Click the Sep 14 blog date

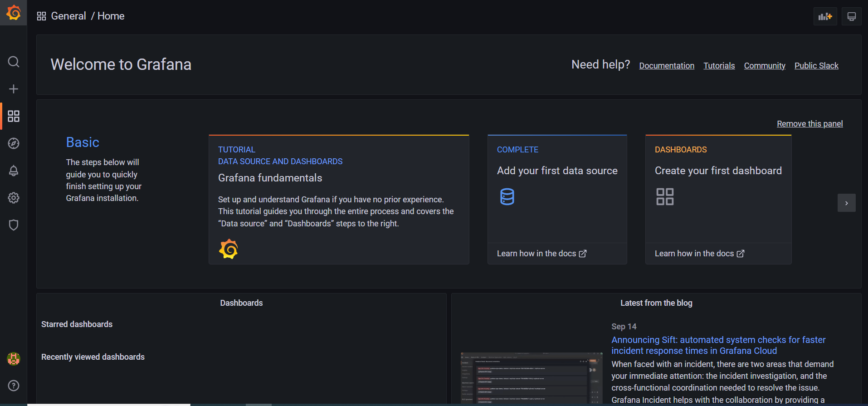tap(624, 327)
